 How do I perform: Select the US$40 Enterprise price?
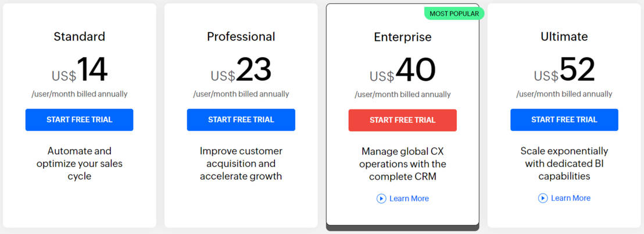pos(402,70)
